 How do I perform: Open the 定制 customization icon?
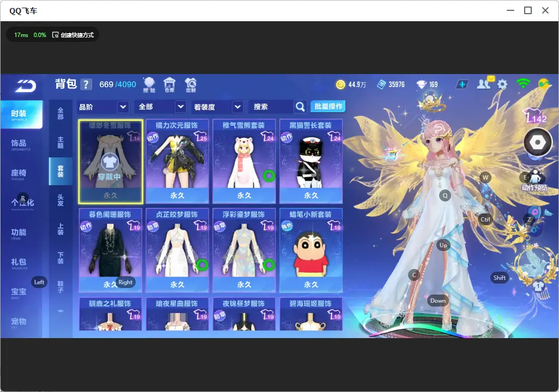coord(191,85)
